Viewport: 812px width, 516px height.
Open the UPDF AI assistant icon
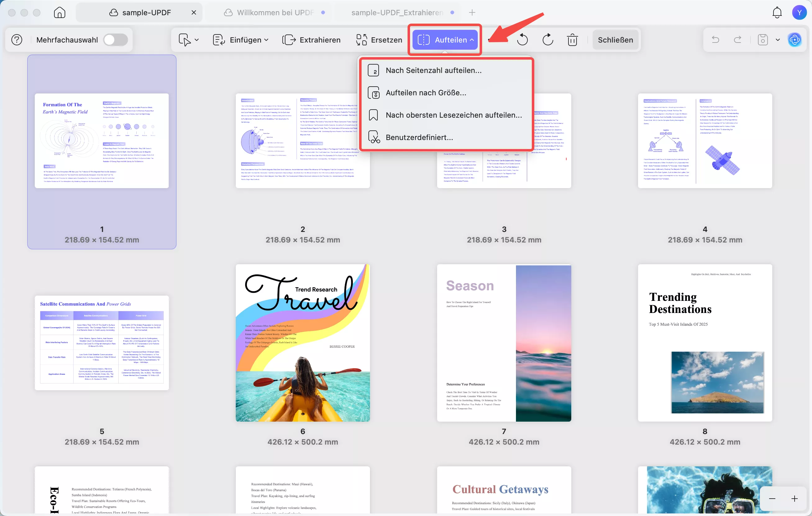pyautogui.click(x=795, y=40)
